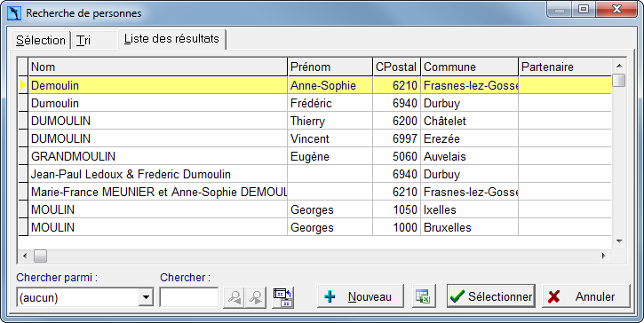Click the application icon in title bar
Image resolution: width=644 pixels, height=323 pixels.
15,13
